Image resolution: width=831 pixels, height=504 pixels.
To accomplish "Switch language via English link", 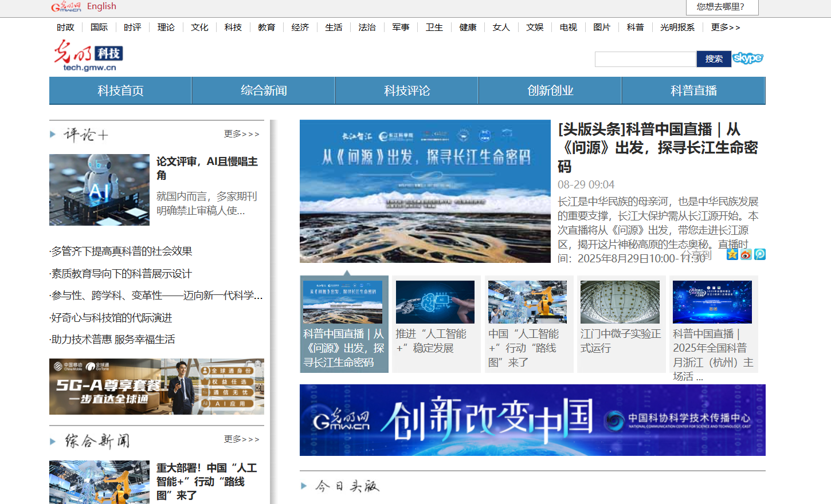I will [101, 6].
